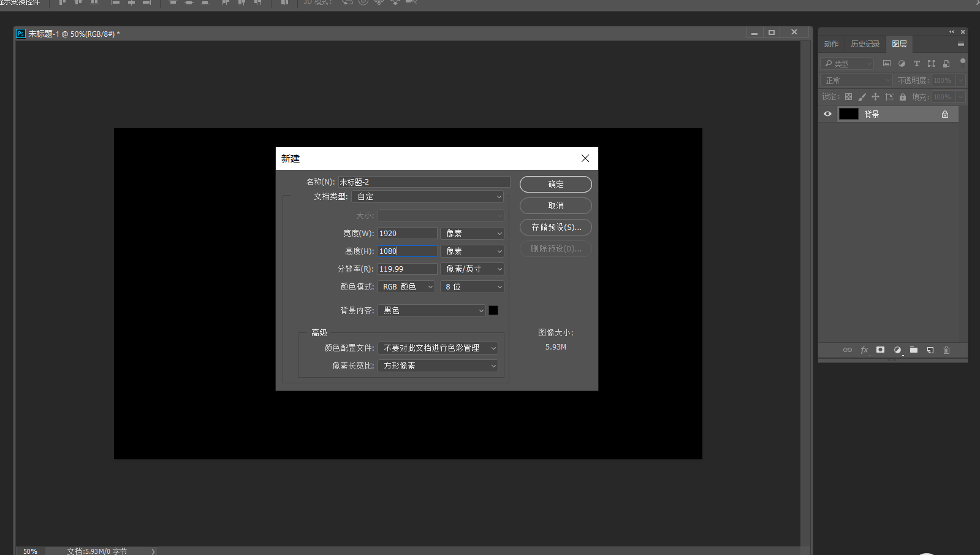Click the black background color swatch
This screenshot has height=555, width=980.
[493, 311]
